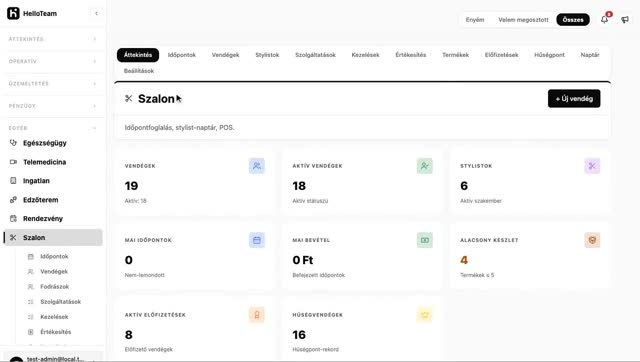Screen dimensions: 640x362
Task: Click the Hűségvendégek crown icon
Action: click(x=424, y=315)
